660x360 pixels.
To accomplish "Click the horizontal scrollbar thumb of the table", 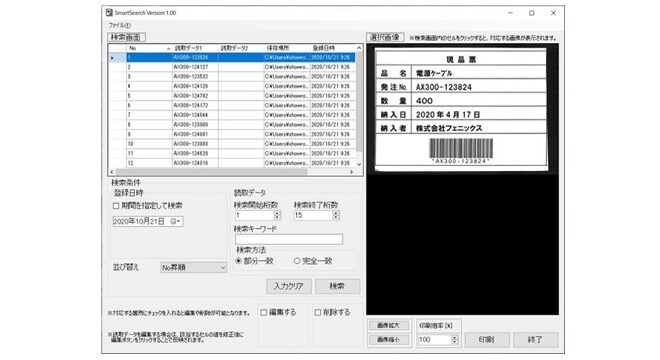I will (212, 172).
